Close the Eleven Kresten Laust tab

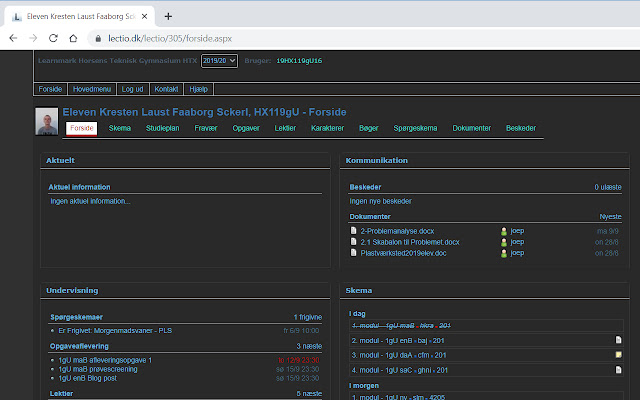144,16
